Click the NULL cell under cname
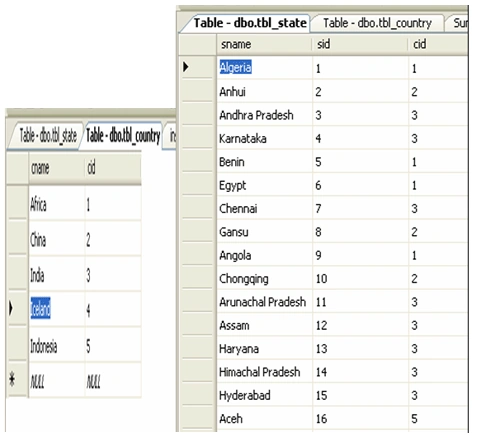The width and height of the screenshot is (500, 441). click(x=56, y=381)
